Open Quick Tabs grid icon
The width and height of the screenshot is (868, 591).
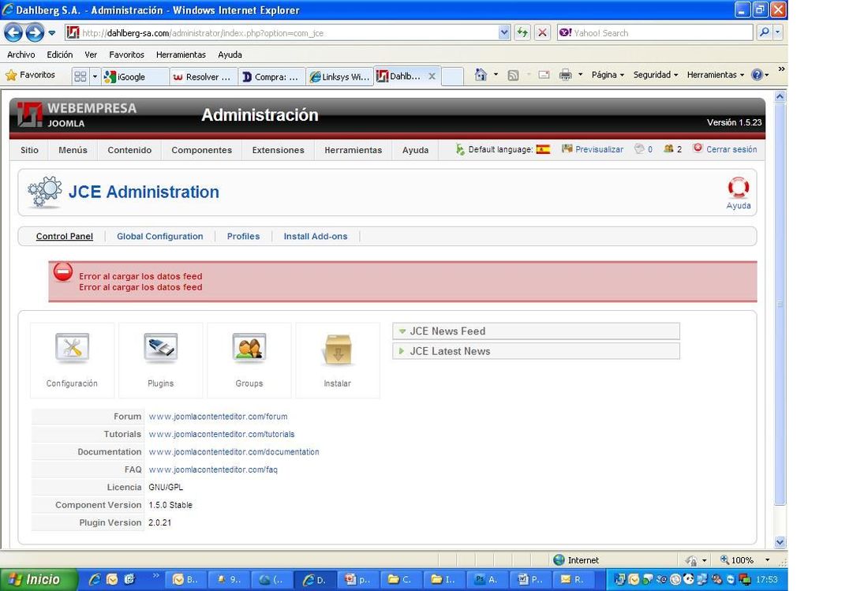point(80,77)
